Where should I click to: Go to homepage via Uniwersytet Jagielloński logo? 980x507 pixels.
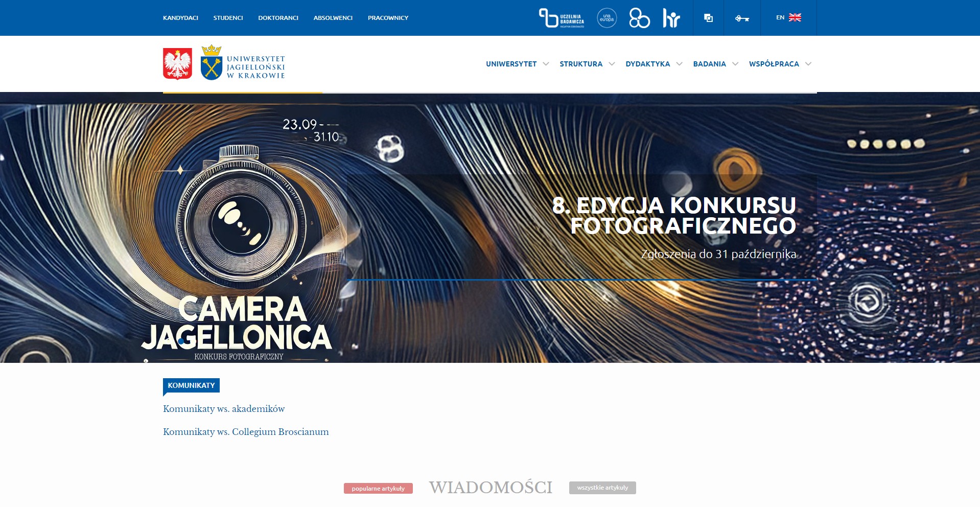coord(243,63)
